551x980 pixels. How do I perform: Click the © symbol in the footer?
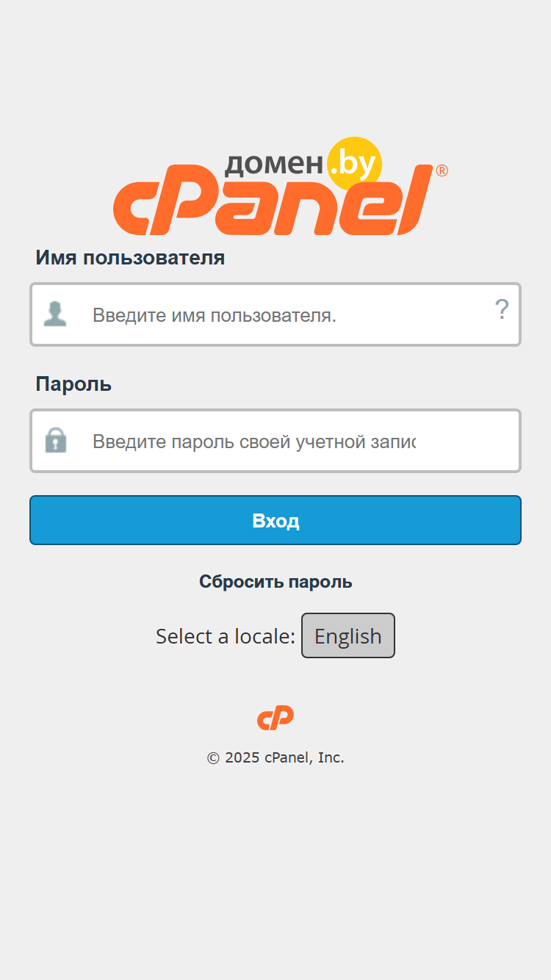[x=213, y=758]
